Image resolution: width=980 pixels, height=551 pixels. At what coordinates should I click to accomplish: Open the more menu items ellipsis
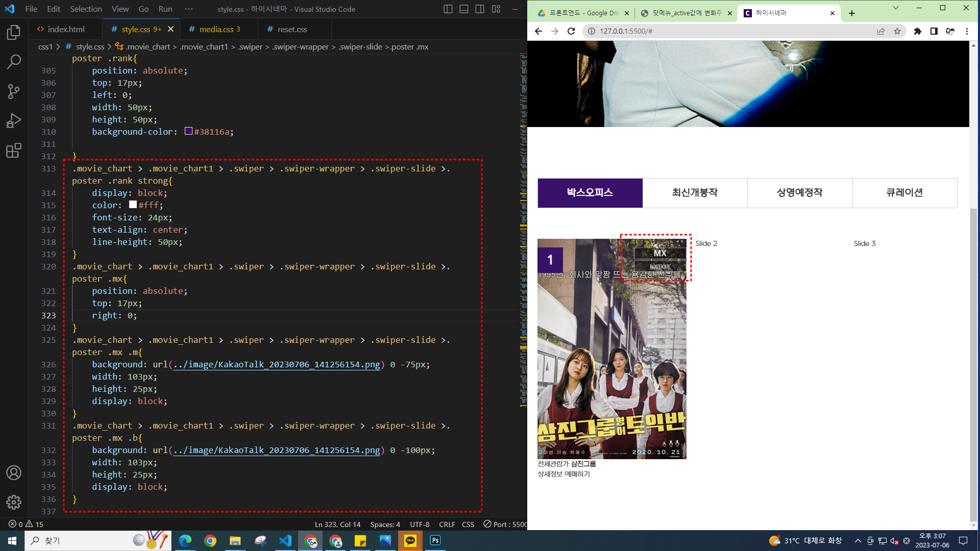188,9
